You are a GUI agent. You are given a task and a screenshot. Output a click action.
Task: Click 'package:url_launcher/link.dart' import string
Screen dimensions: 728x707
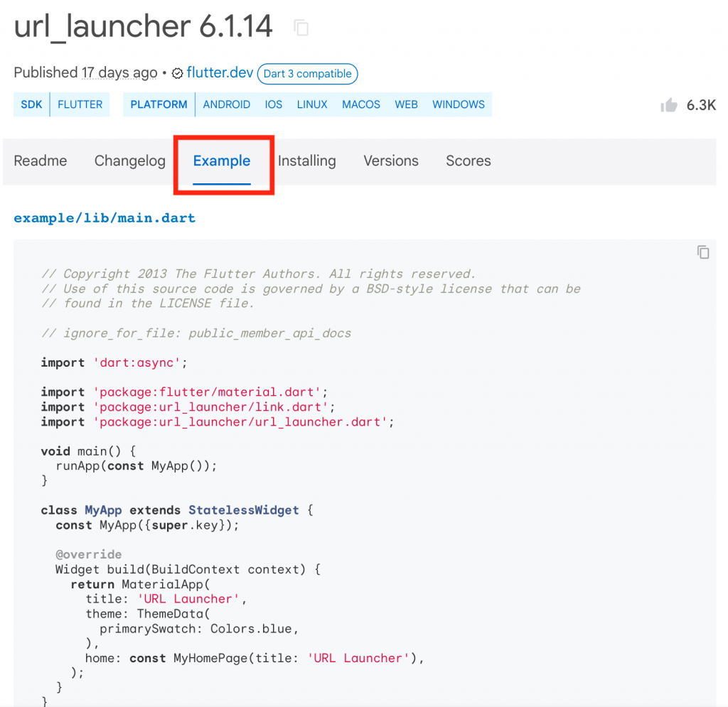[210, 407]
